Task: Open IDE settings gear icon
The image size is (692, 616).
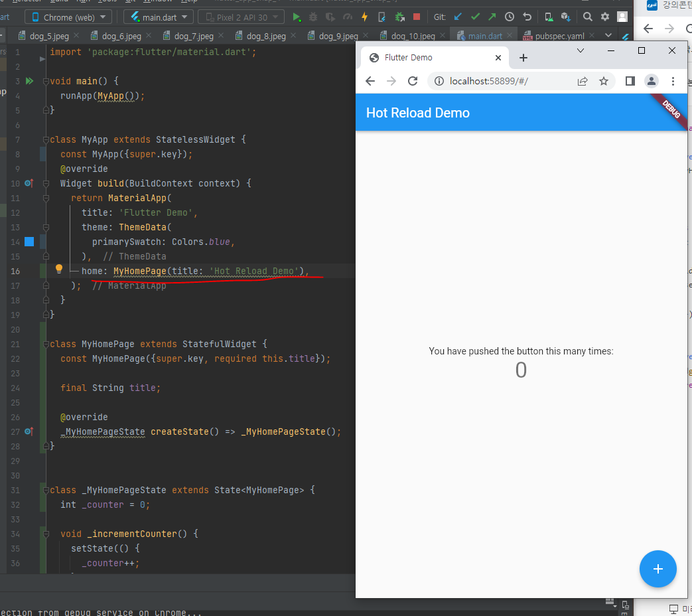Action: pyautogui.click(x=605, y=17)
